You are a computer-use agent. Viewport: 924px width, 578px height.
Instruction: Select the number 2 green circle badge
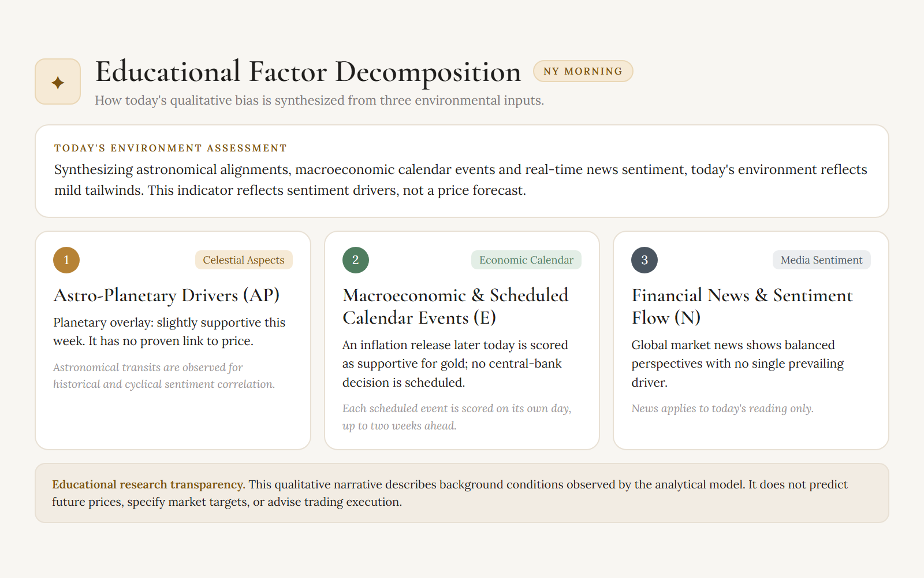tap(356, 260)
